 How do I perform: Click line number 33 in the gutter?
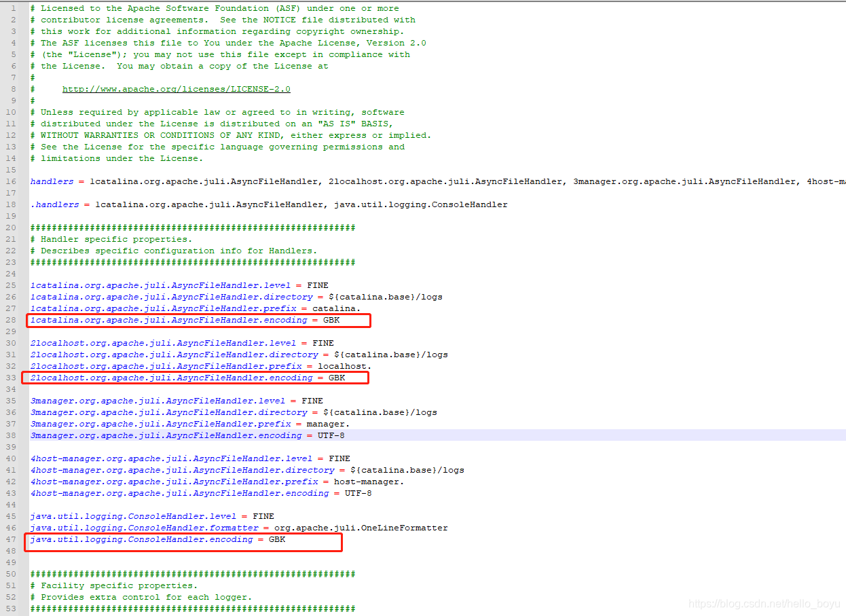[x=10, y=378]
